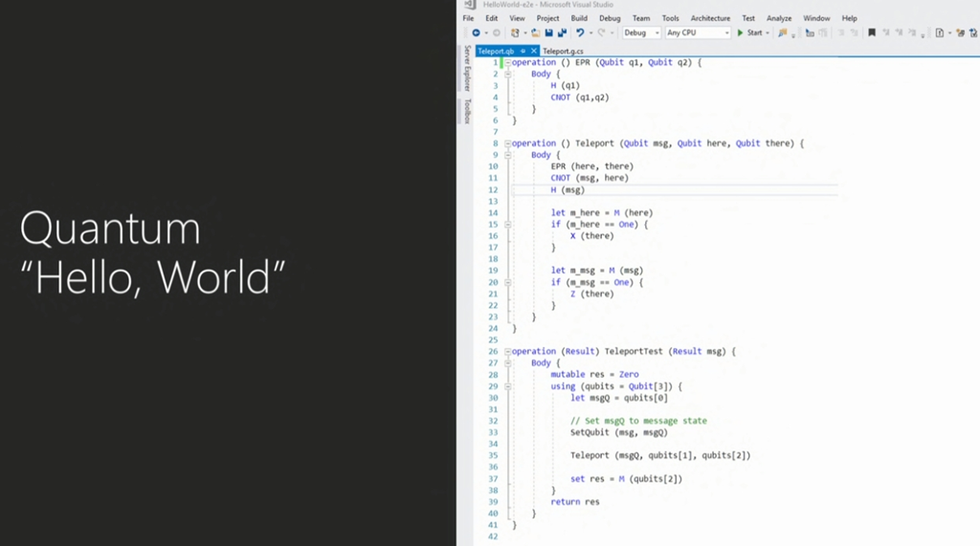The width and height of the screenshot is (980, 546).
Task: Open the Project menu
Action: (x=547, y=18)
